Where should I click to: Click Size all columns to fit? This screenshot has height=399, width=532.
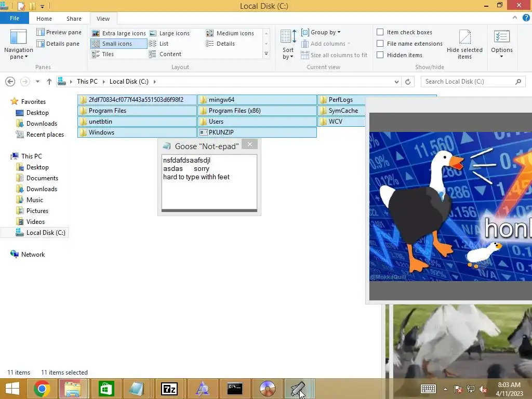334,55
